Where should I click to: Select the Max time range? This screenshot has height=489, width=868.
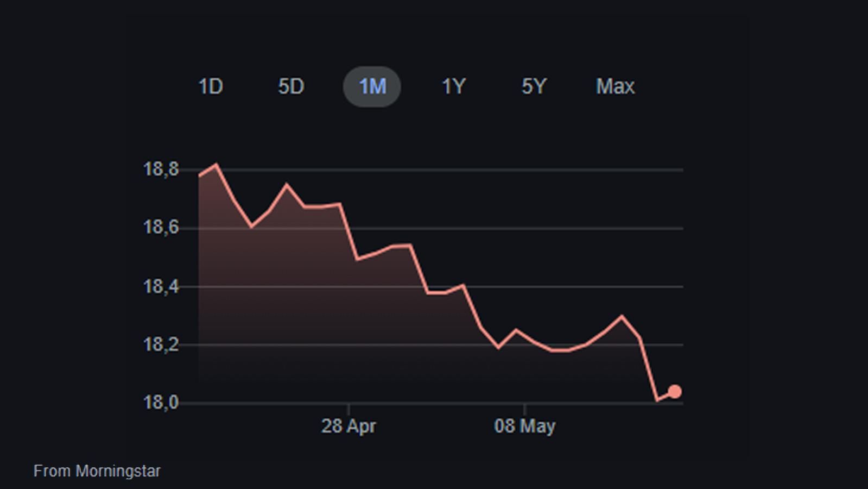pyautogui.click(x=615, y=86)
